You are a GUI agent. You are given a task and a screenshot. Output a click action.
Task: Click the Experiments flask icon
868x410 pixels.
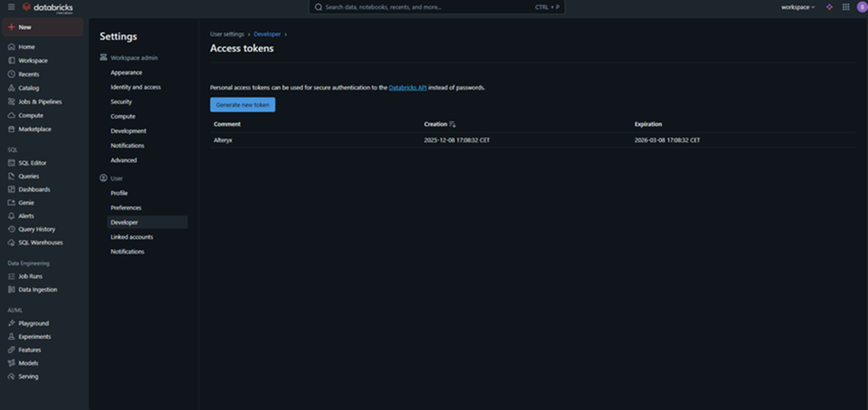[11, 336]
